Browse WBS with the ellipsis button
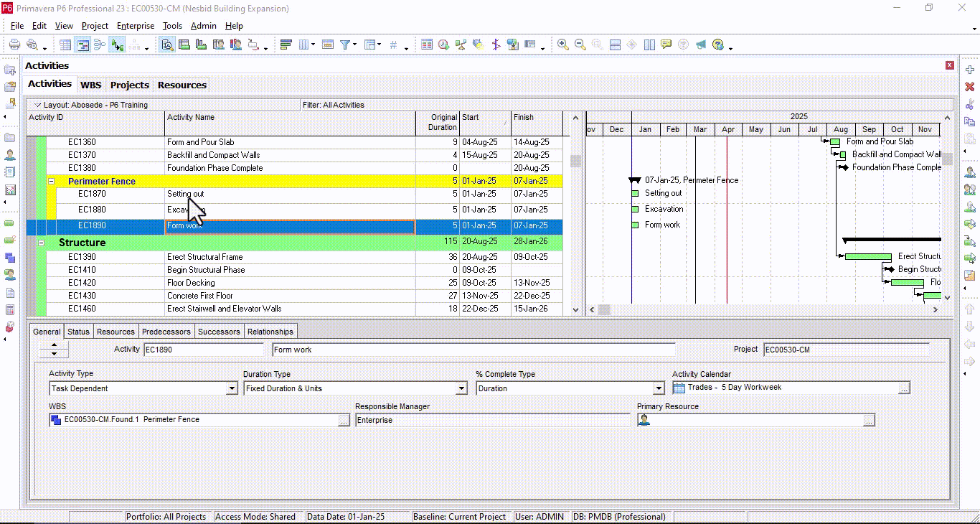This screenshot has height=524, width=980. click(x=344, y=421)
